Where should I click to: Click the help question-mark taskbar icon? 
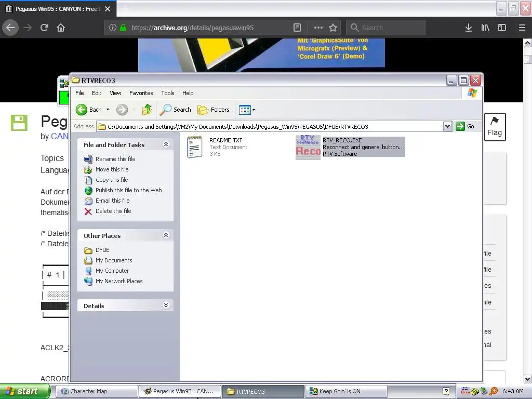[x=446, y=391]
